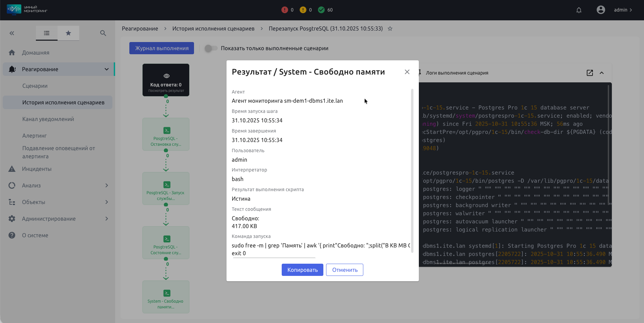Click horizontal scrollbar under launch command

[274, 258]
